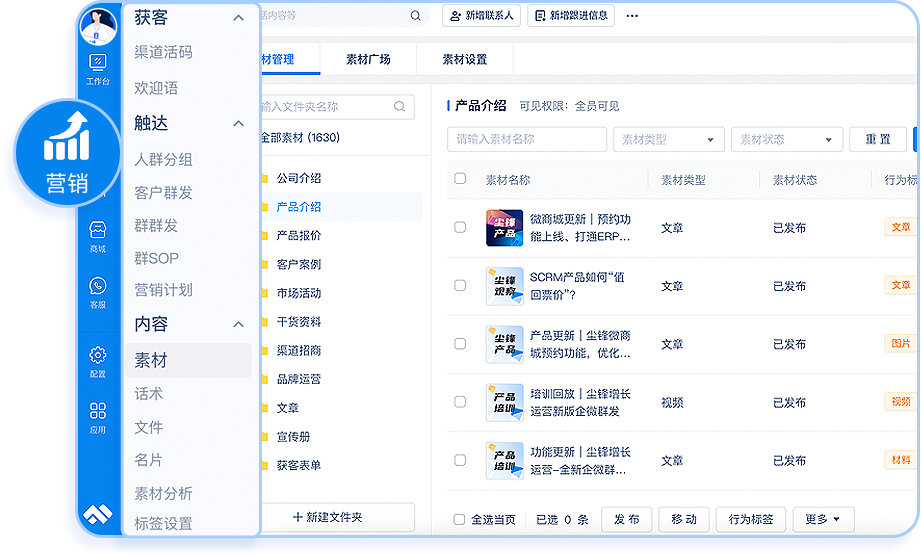Open the 素材类型 dropdown
Viewport: 921px width, 555px height.
point(668,139)
